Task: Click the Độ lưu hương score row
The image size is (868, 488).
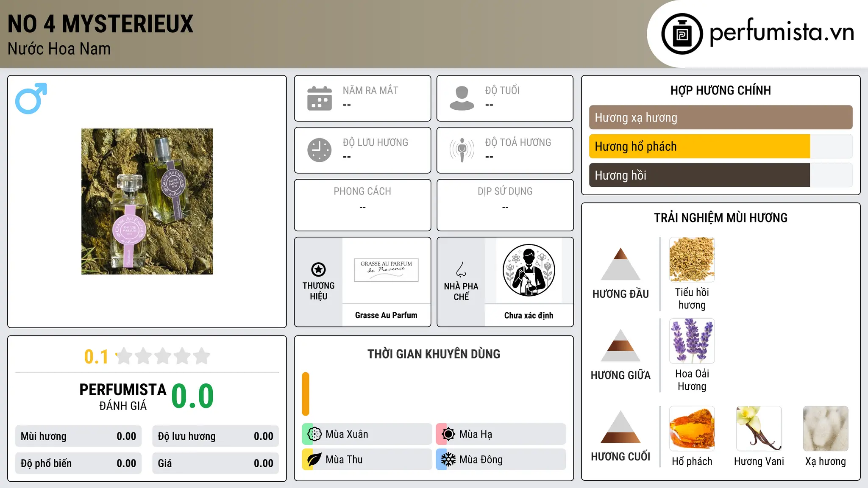Action: [x=216, y=436]
